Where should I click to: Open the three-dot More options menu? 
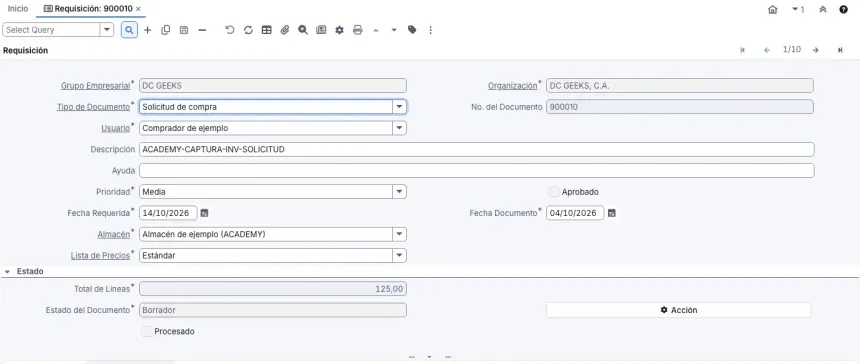[430, 30]
